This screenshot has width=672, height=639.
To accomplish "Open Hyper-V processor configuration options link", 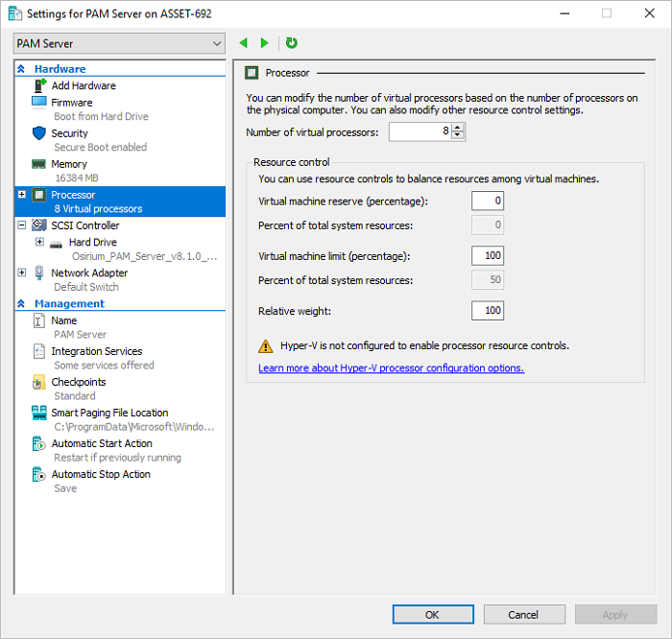I will coord(392,367).
